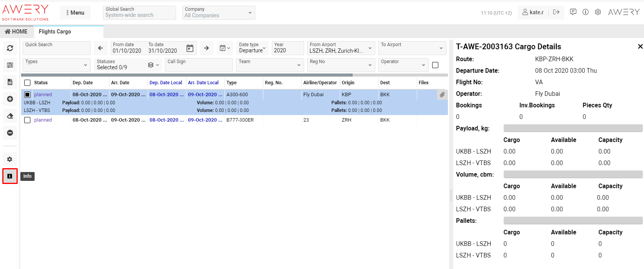The width and height of the screenshot is (644, 269).
Task: Open the calendar date picker icon
Action: tap(190, 48)
